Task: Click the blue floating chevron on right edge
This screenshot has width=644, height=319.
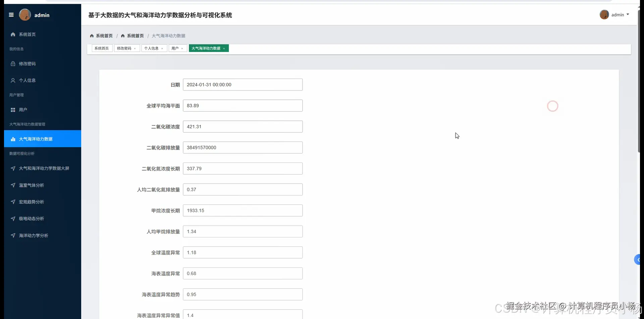Action: 637,260
